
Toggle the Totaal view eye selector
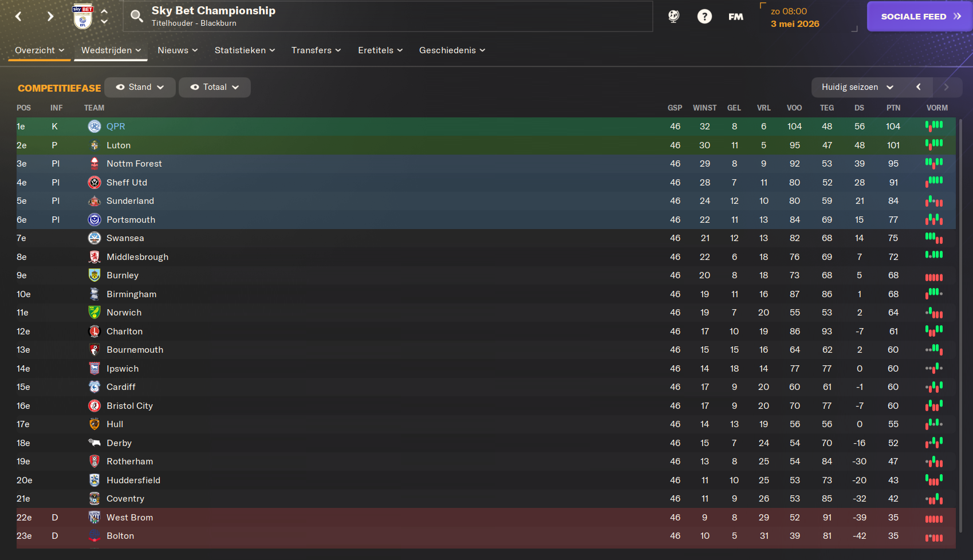[x=214, y=87]
